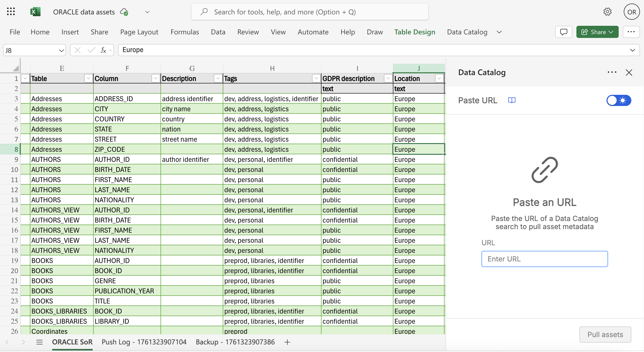Open the Location column filter dropdown
This screenshot has width=644, height=352.
point(439,78)
